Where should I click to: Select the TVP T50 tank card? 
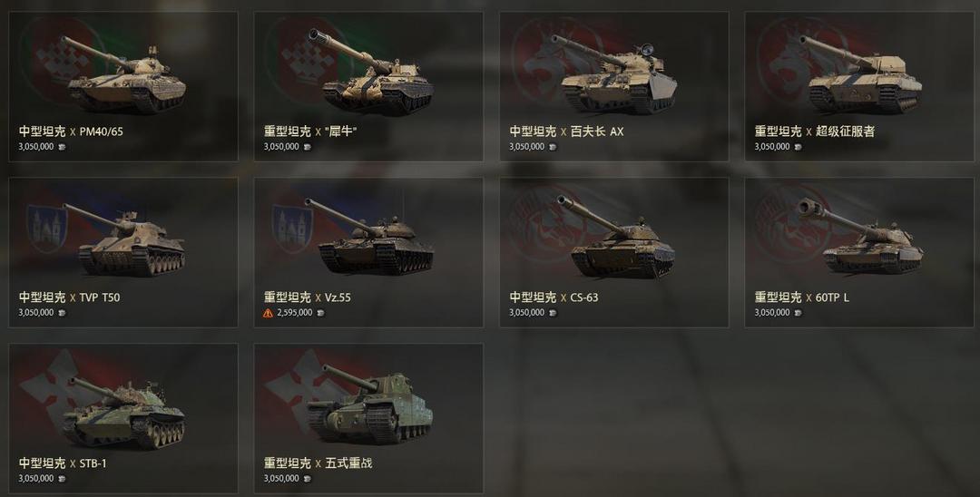click(x=123, y=252)
